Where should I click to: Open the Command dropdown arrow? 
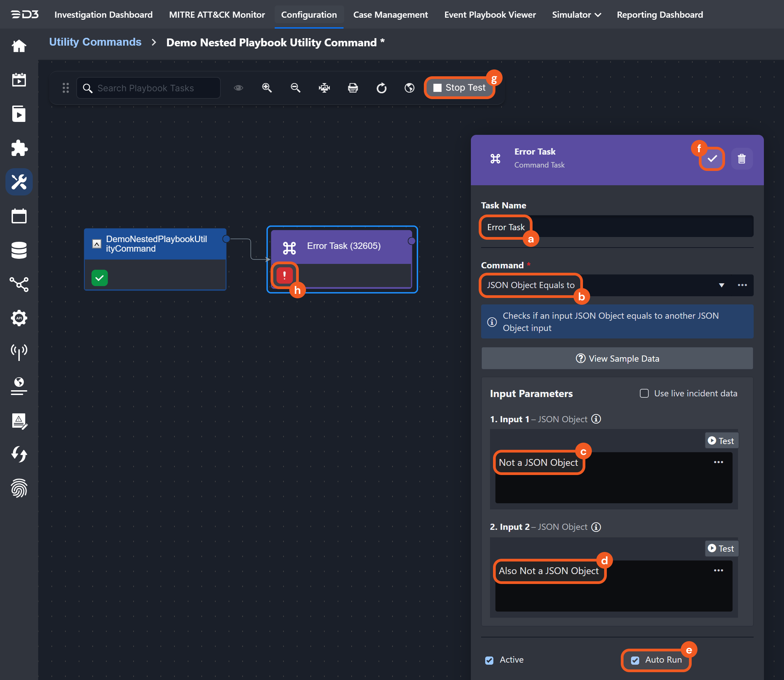pyautogui.click(x=721, y=285)
